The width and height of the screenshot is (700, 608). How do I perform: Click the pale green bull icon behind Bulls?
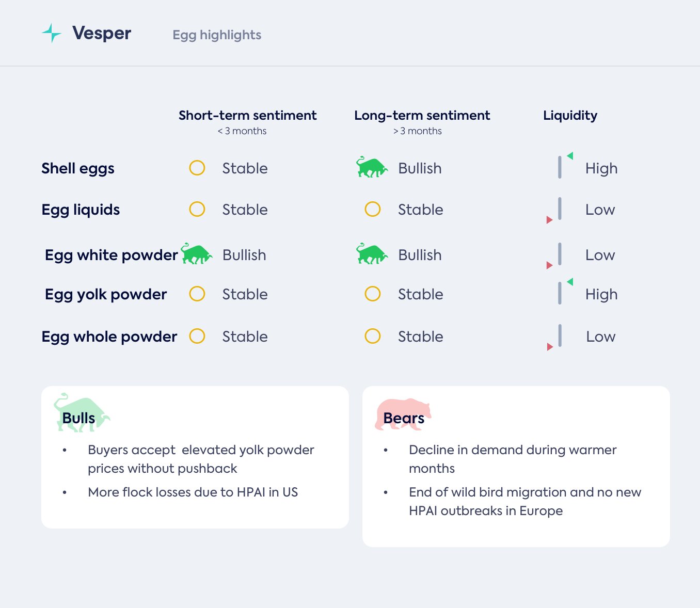point(82,412)
